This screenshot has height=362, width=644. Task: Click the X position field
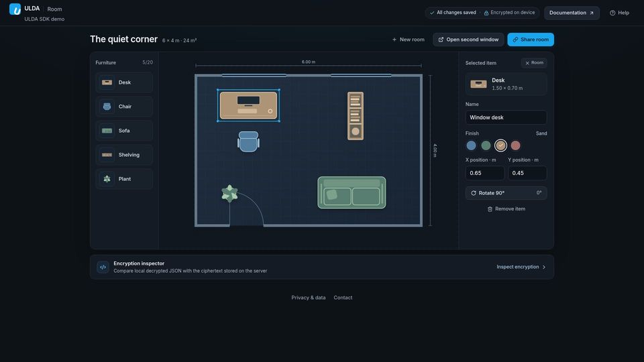tap(484, 173)
